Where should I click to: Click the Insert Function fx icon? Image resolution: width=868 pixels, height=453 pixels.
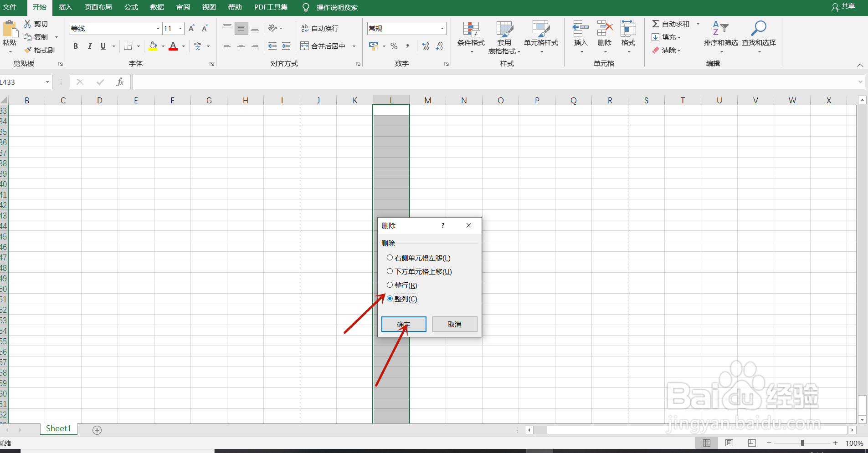coord(120,82)
